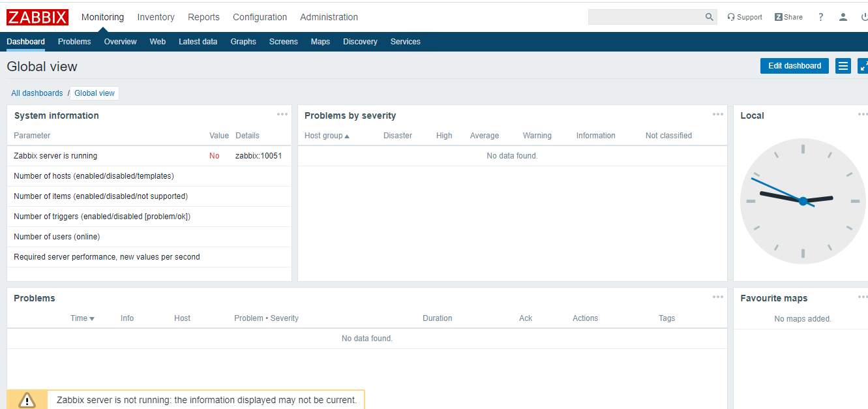Screen dimensions: 868x409
Task: Click the Global view breadcrumb
Action: tap(95, 93)
